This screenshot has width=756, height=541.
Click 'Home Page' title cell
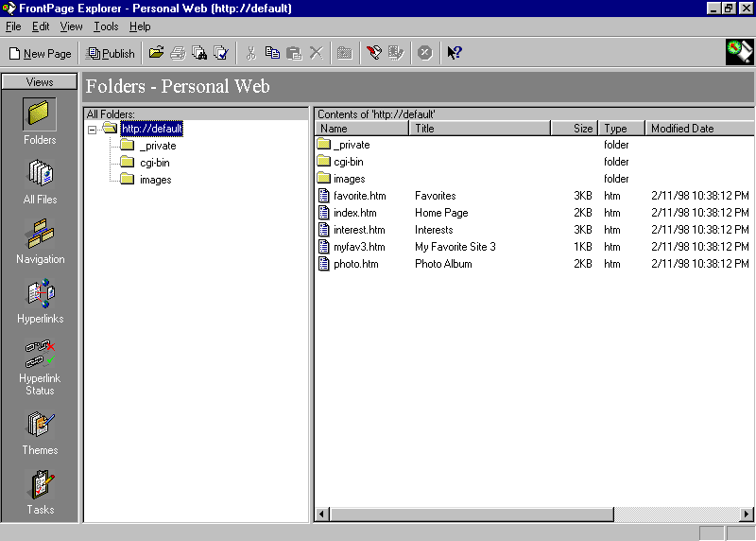441,213
